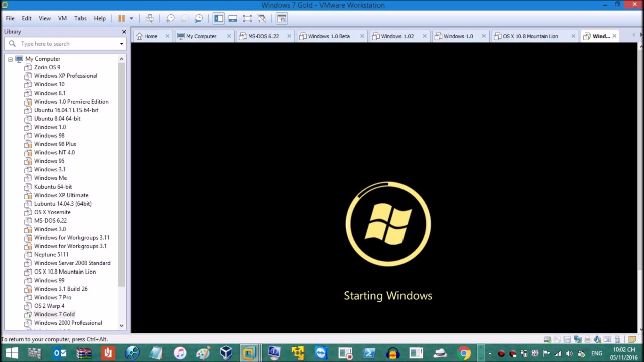This screenshot has height=362, width=644.
Task: Select Windows 98 Plus in library
Action: [x=55, y=144]
